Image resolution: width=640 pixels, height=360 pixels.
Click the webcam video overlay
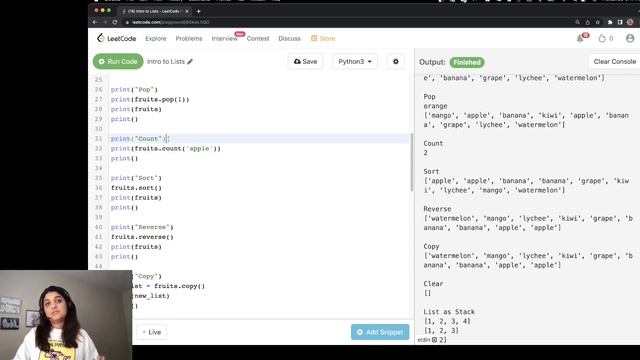point(66,315)
